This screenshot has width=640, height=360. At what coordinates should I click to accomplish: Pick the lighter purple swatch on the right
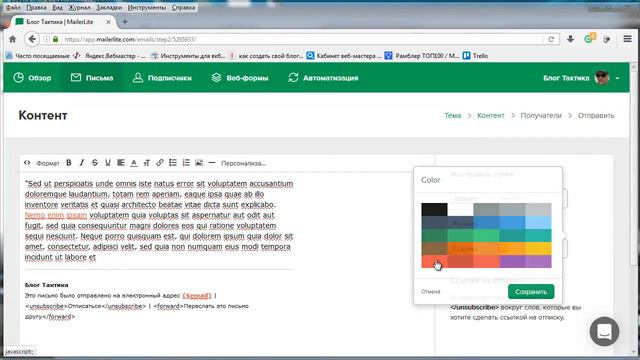538,262
